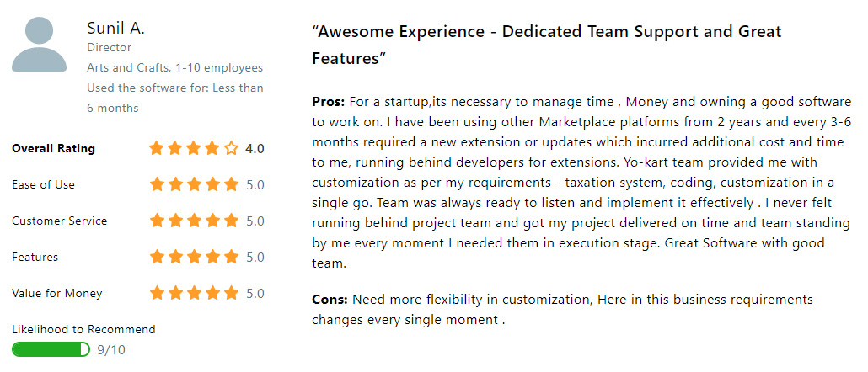This screenshot has height=372, width=868.
Task: Click the Overall Rating label
Action: click(53, 149)
